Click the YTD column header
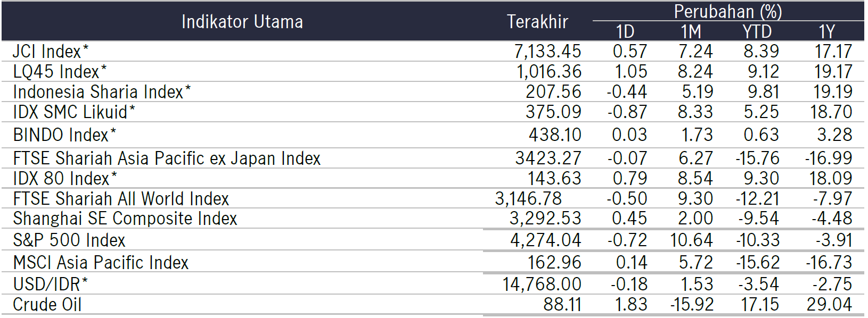 (757, 31)
